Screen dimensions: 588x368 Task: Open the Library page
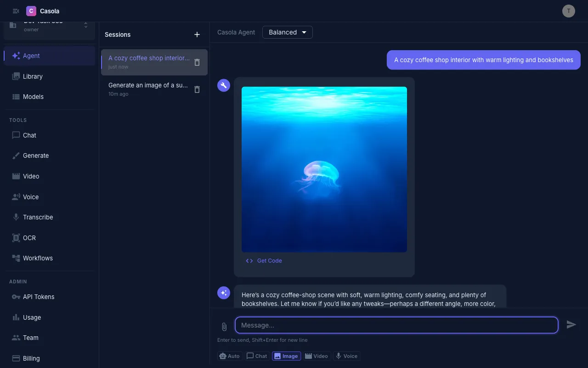coord(33,76)
